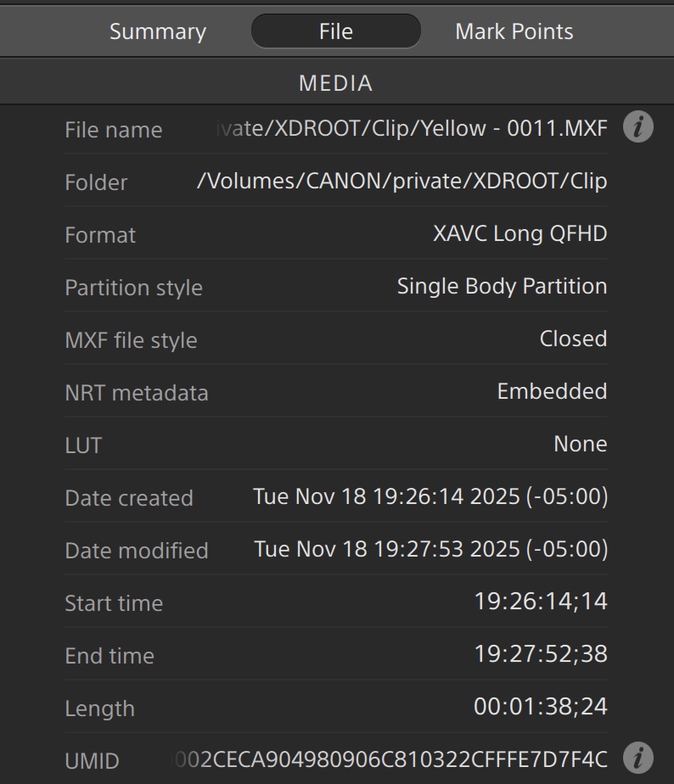
Task: Click the Date modified timestamp
Action: tap(431, 549)
